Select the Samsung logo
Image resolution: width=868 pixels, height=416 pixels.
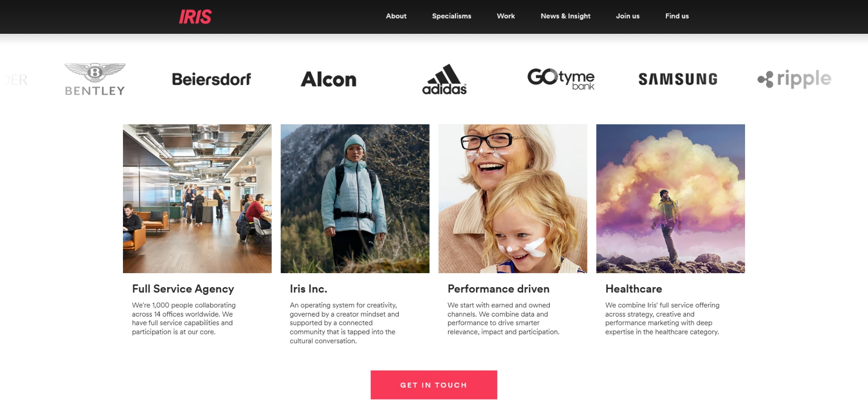[678, 79]
